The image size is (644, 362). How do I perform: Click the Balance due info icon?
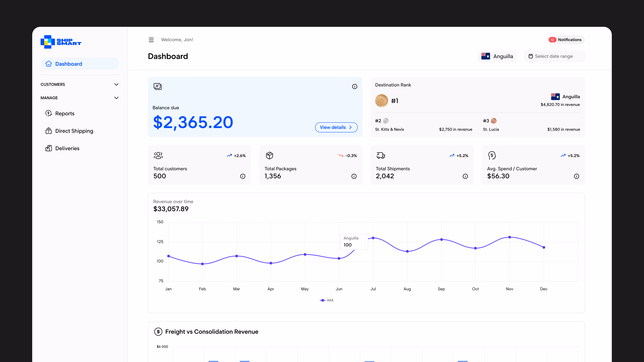355,86
